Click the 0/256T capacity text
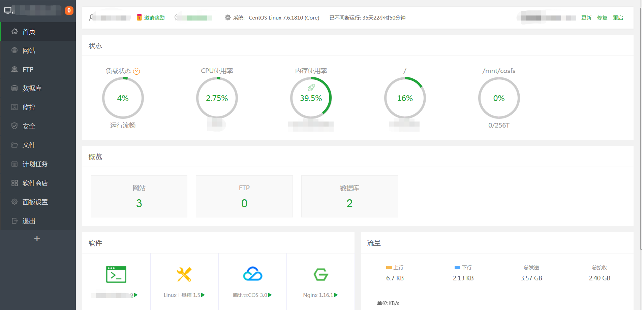 499,125
